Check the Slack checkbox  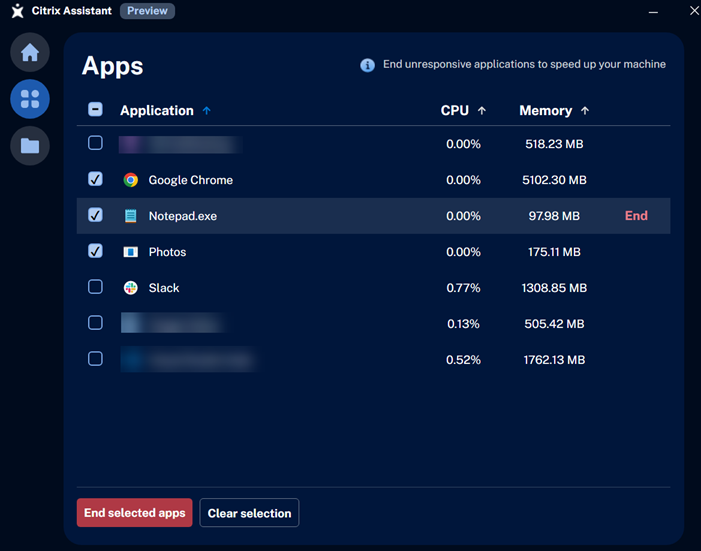[x=95, y=287]
